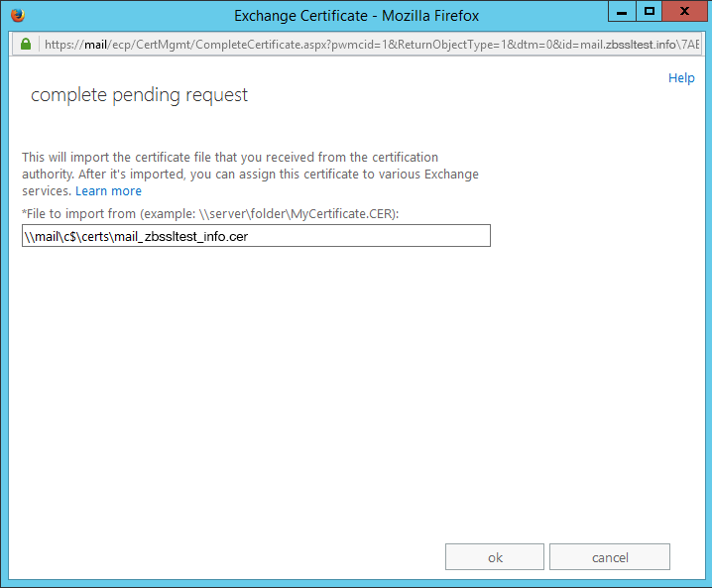The height and width of the screenshot is (588, 712).
Task: Maximize the Exchange Certificate window
Action: click(650, 12)
